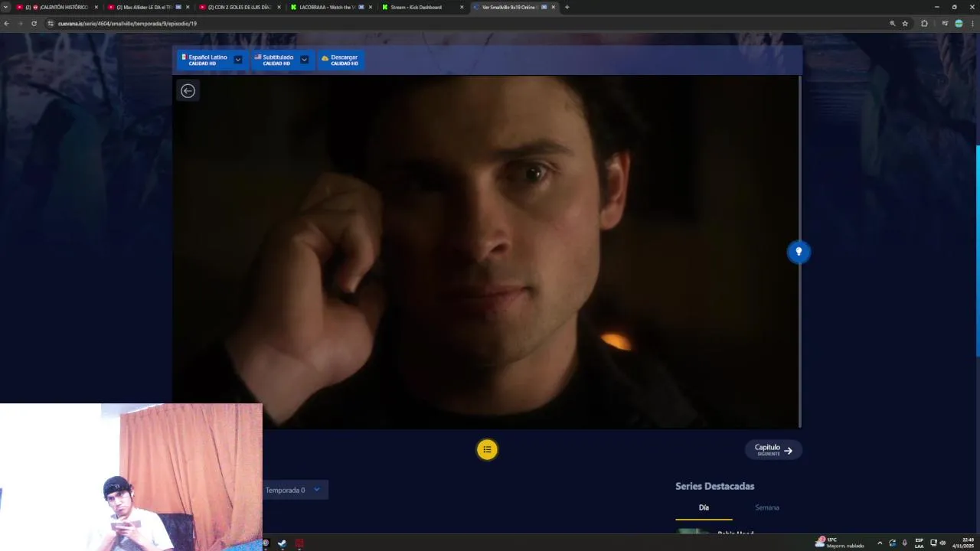Close the Stream - Kick Dashboard tab
The width and height of the screenshot is (980, 551).
point(462,7)
